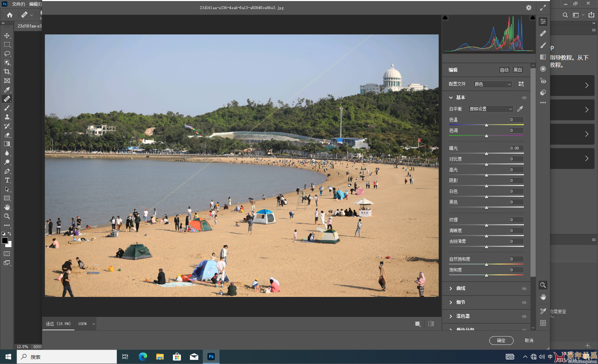Click the 自动 auto adjust button
Viewport: 598px width, 364px height.
coord(504,70)
